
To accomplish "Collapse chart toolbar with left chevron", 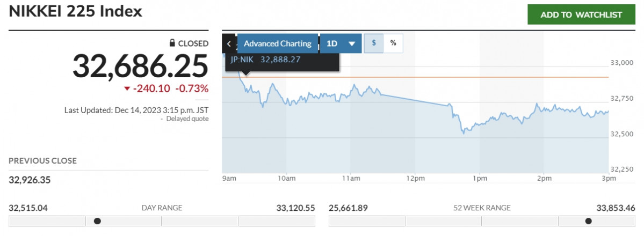I will pyautogui.click(x=229, y=43).
